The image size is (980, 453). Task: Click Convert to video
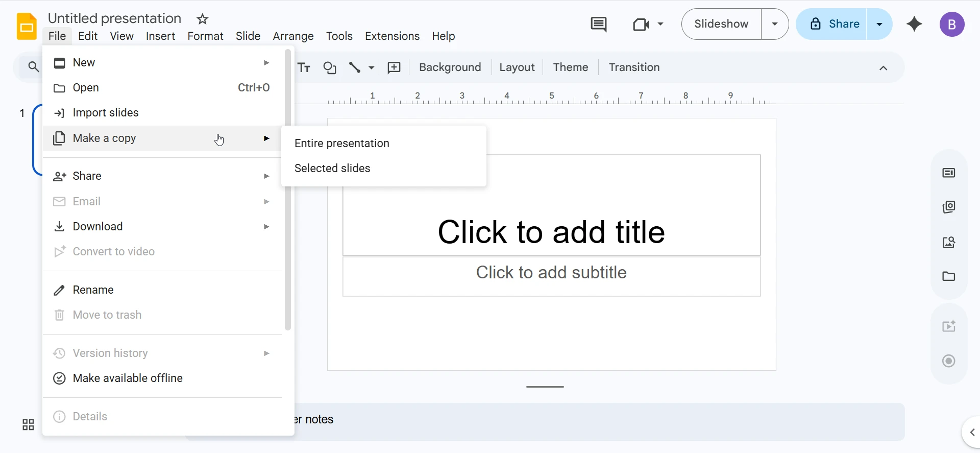162,252
